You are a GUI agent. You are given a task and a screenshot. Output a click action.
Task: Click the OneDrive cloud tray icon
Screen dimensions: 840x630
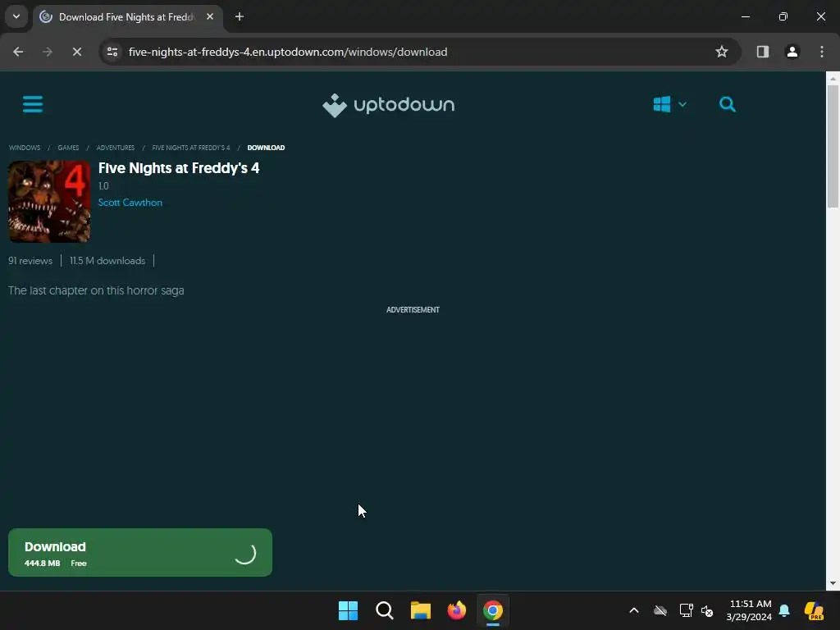[x=660, y=610]
